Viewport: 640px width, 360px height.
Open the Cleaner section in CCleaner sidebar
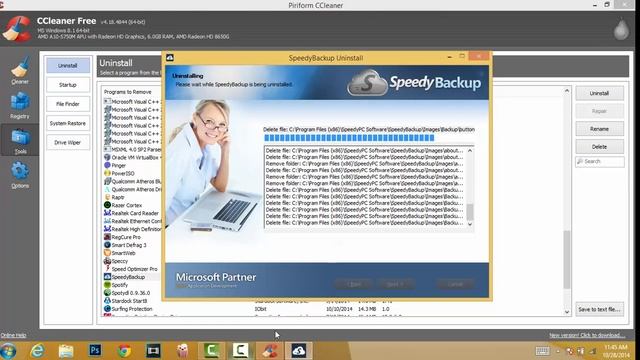(x=20, y=71)
